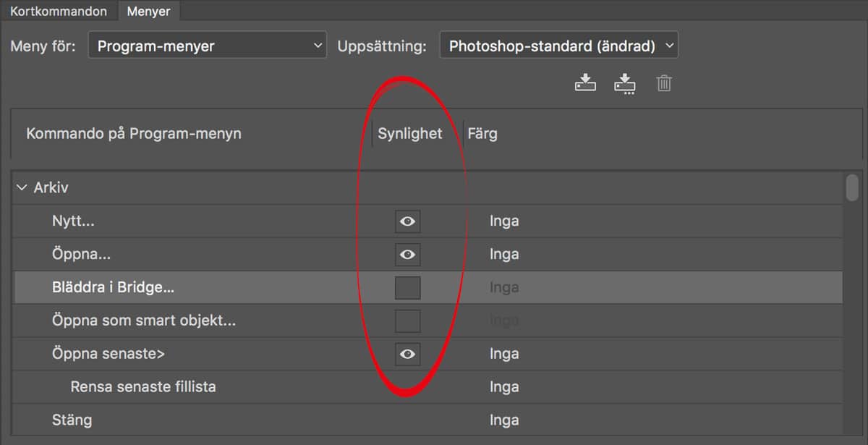Viewport: 868px width, 445px height.
Task: Select Rensa senaste fillista row
Action: click(x=427, y=387)
